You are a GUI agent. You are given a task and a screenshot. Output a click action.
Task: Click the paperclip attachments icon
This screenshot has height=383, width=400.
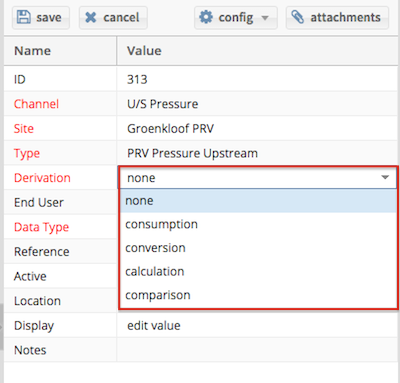[297, 17]
